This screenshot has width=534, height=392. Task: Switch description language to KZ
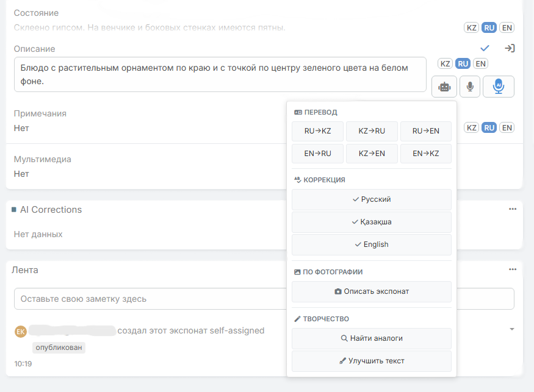click(446, 63)
